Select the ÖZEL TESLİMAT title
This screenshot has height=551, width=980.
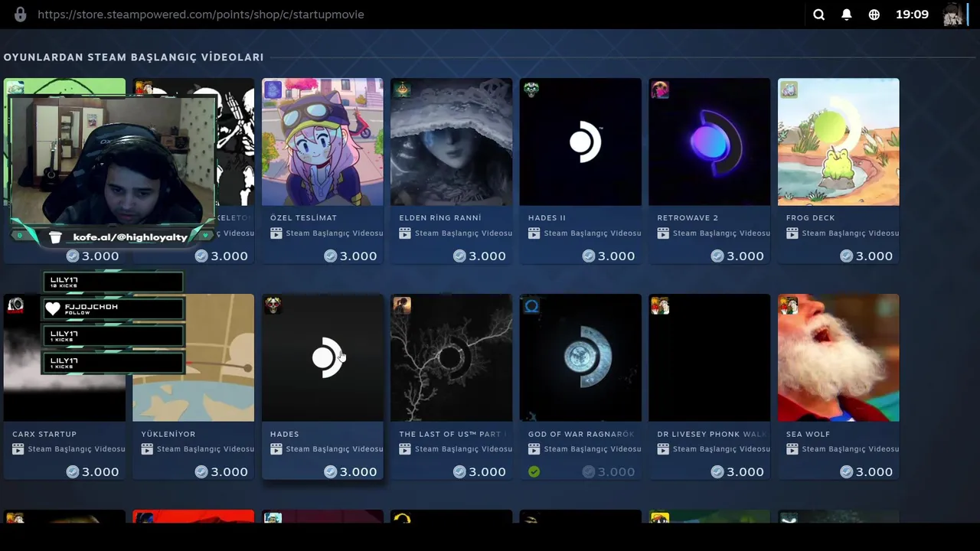303,218
